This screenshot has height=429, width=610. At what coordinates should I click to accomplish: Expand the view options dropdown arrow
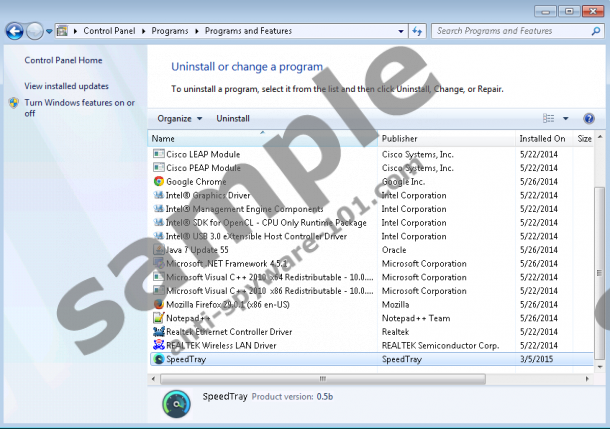(565, 118)
